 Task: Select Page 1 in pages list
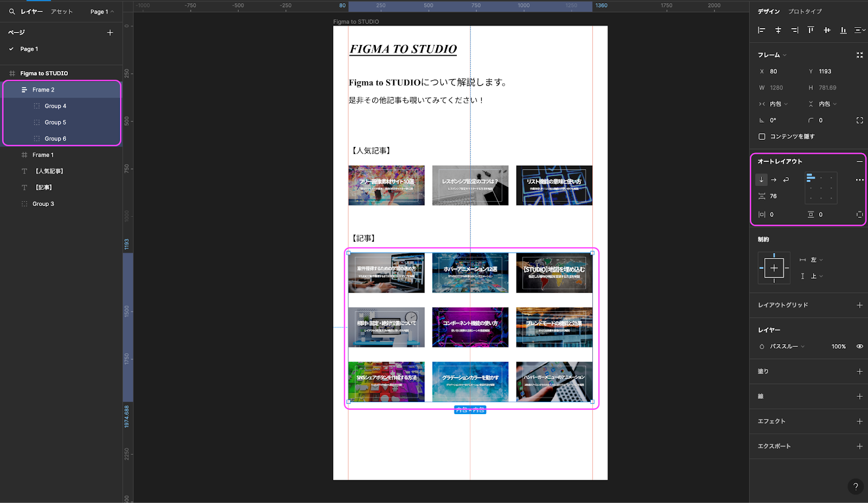click(x=29, y=49)
